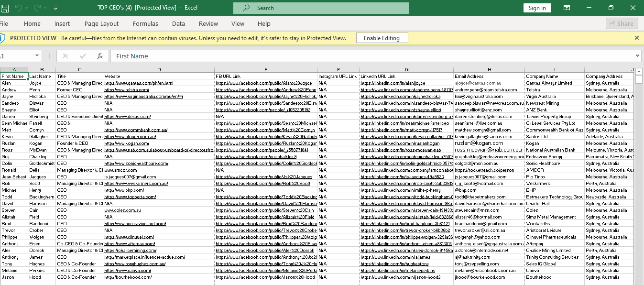Open the tonyhughes.com.au website link
Viewport: 644px width, 285px height.
pos(135,264)
